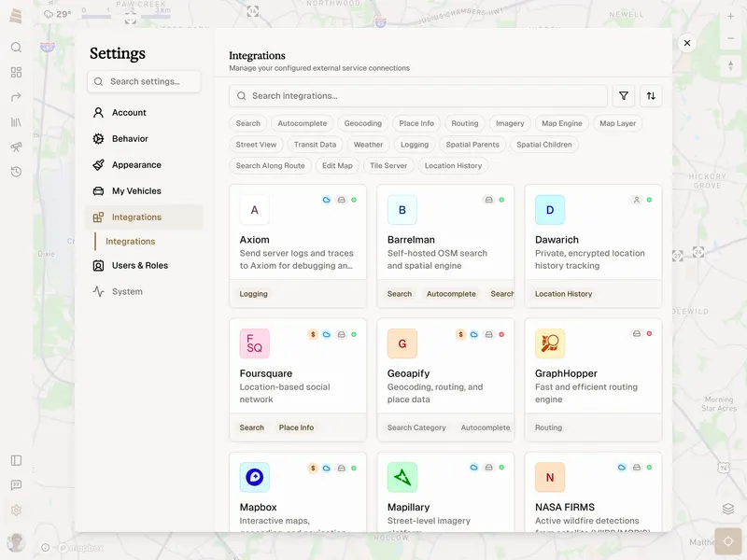Click the GraphHopper logo icon
The image size is (747, 560).
(x=550, y=343)
